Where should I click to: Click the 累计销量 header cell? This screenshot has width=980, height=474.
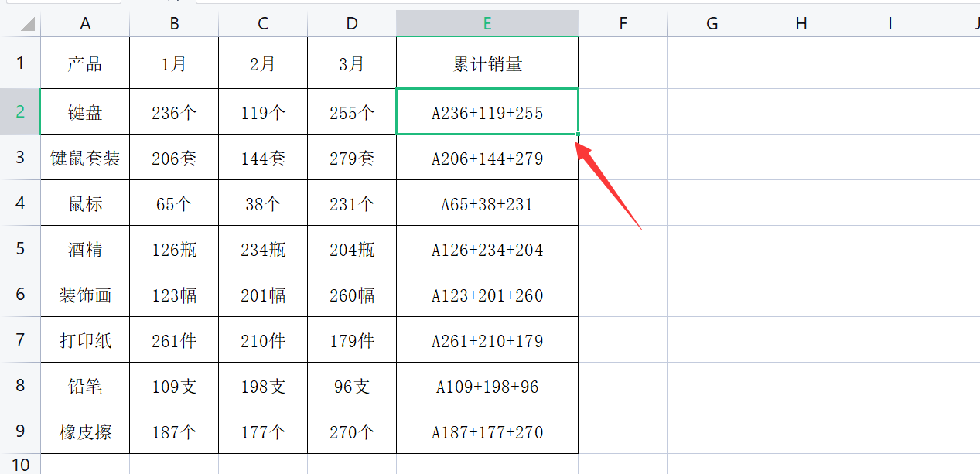pos(487,63)
